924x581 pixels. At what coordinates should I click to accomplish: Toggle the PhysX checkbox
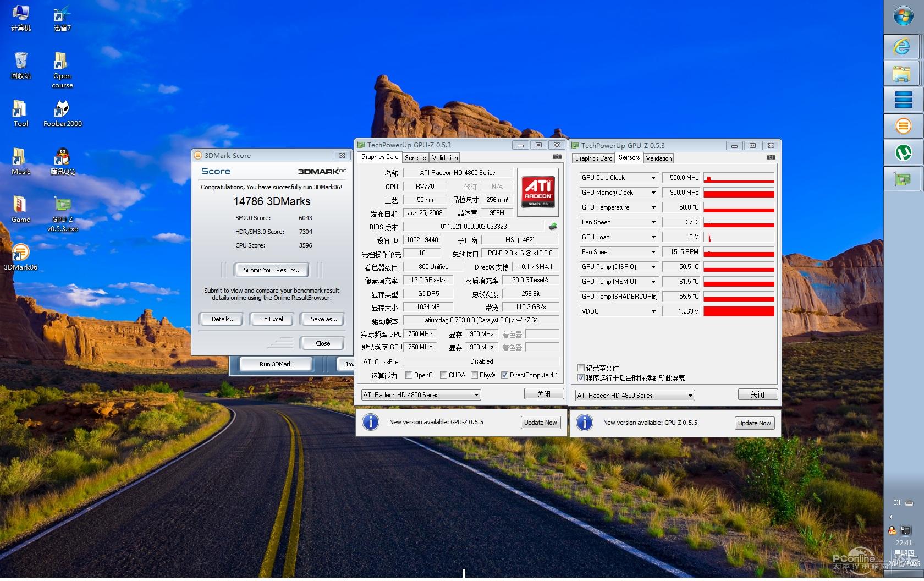[x=474, y=375]
